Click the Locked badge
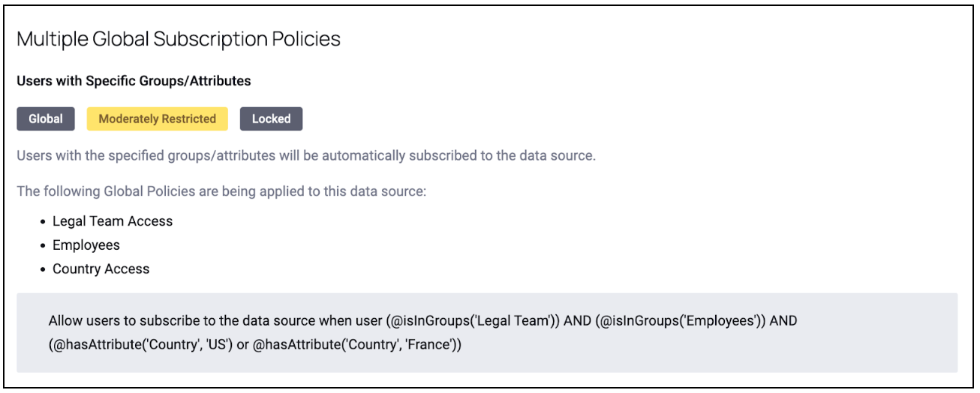 271,118
